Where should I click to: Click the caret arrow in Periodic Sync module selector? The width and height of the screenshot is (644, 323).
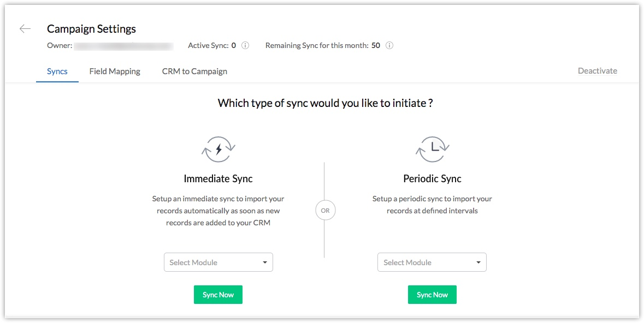coord(478,262)
